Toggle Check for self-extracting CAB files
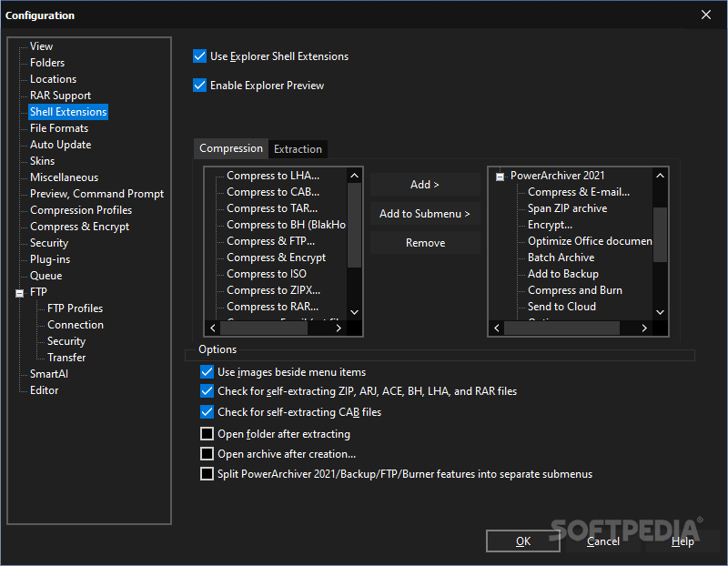The image size is (728, 566). click(x=207, y=412)
